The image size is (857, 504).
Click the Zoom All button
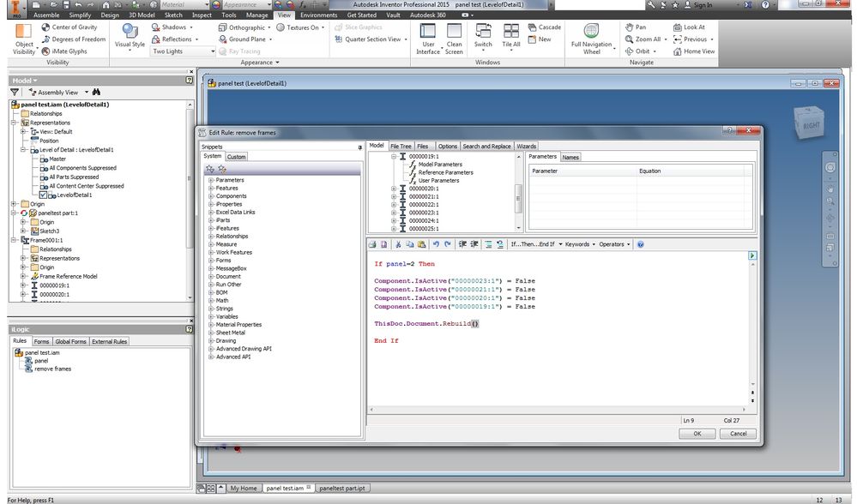pyautogui.click(x=646, y=39)
